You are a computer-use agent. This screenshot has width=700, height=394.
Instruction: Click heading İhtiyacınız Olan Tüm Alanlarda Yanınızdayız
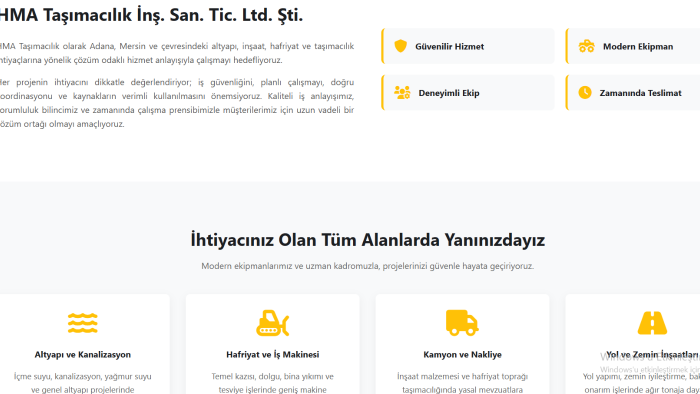(x=367, y=240)
